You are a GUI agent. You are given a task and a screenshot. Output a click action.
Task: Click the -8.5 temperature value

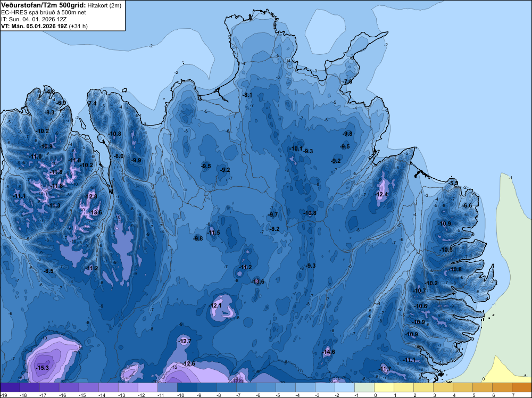48,271
